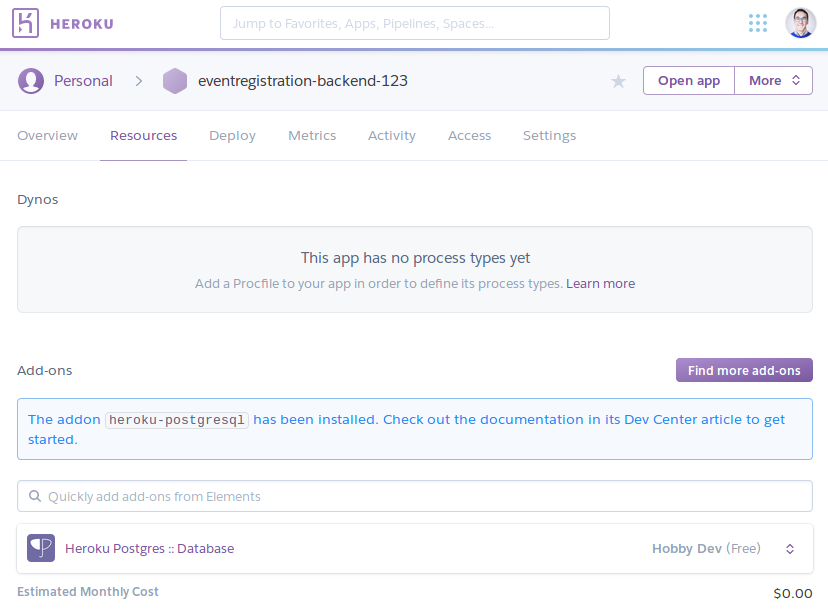This screenshot has height=610, width=828.
Task: Click the magnifier icon in add-ons search
Action: click(x=35, y=496)
